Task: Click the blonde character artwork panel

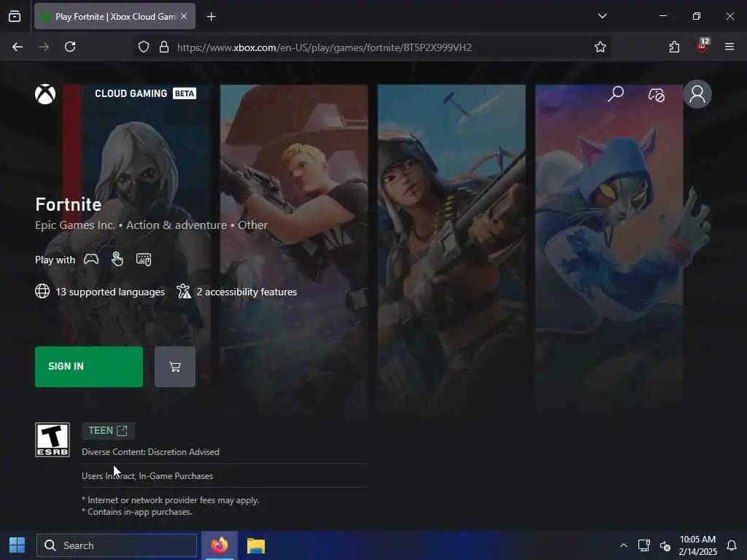Action: (x=294, y=248)
